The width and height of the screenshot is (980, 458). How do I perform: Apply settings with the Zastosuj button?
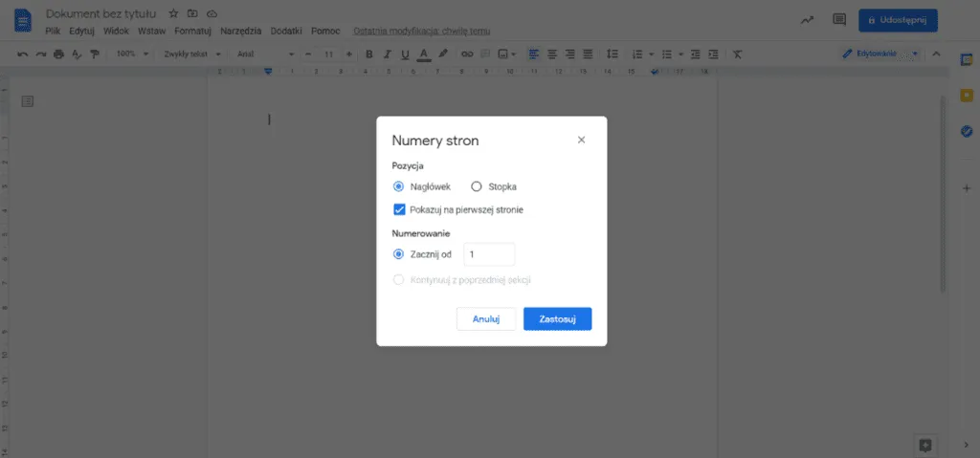pyautogui.click(x=557, y=319)
